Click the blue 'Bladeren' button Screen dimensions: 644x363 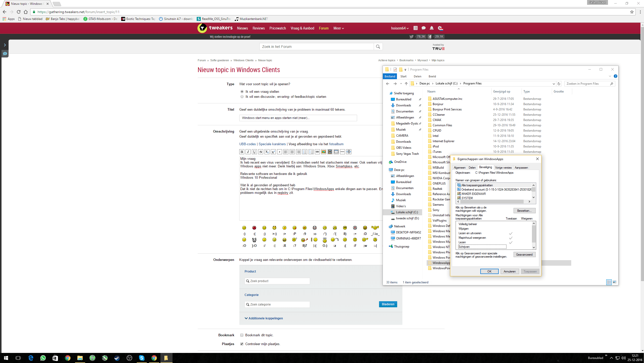click(x=388, y=304)
